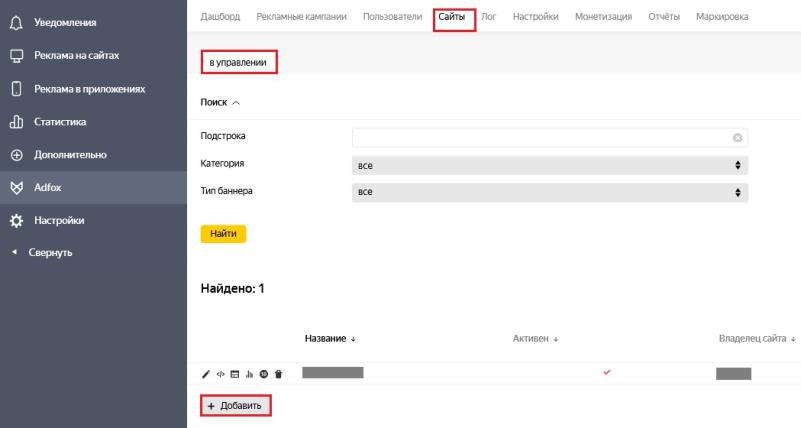Open the Дашборд tab
This screenshot has width=801, height=428.
[220, 17]
